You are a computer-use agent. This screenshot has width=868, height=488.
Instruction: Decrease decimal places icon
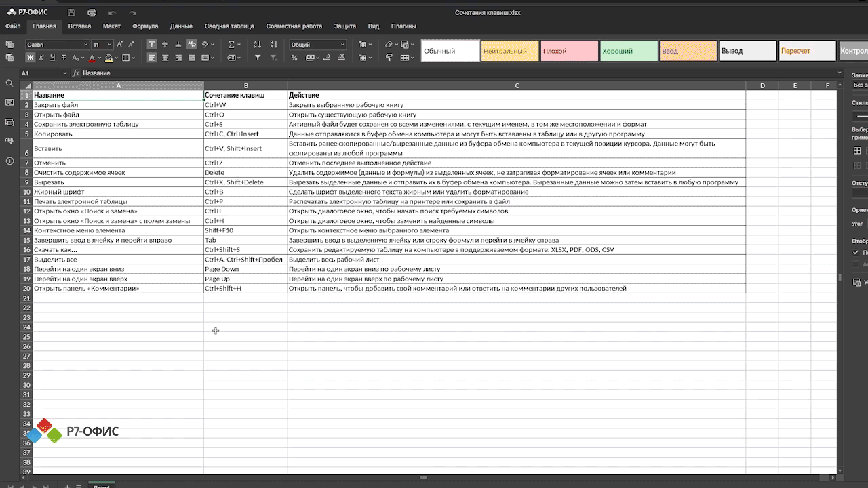pyautogui.click(x=325, y=58)
